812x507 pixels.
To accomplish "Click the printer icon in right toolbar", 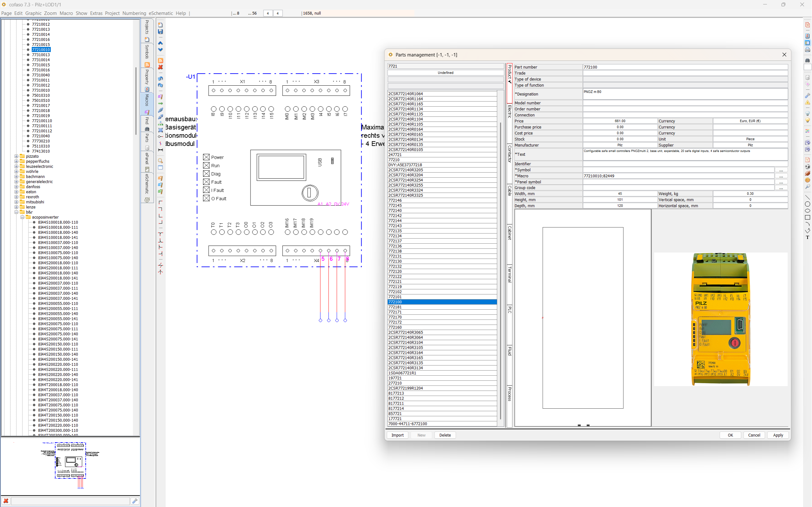I will pos(807,49).
